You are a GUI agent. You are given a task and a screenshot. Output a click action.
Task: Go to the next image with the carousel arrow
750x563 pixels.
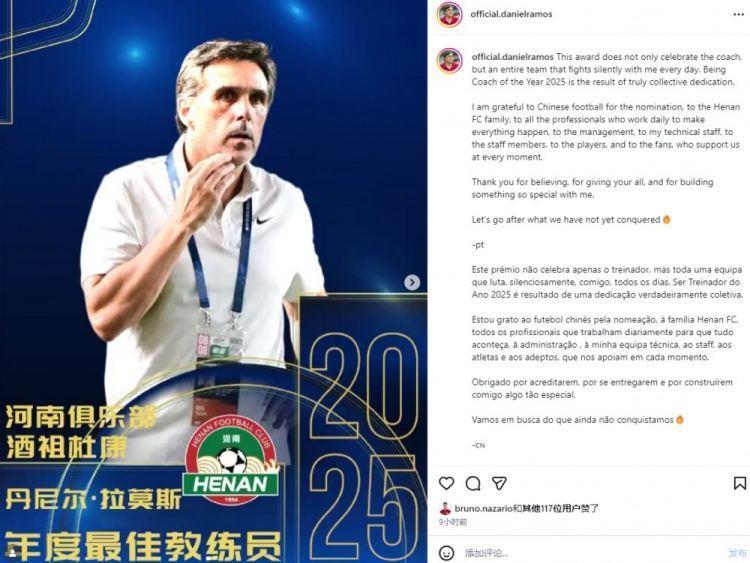point(412,282)
